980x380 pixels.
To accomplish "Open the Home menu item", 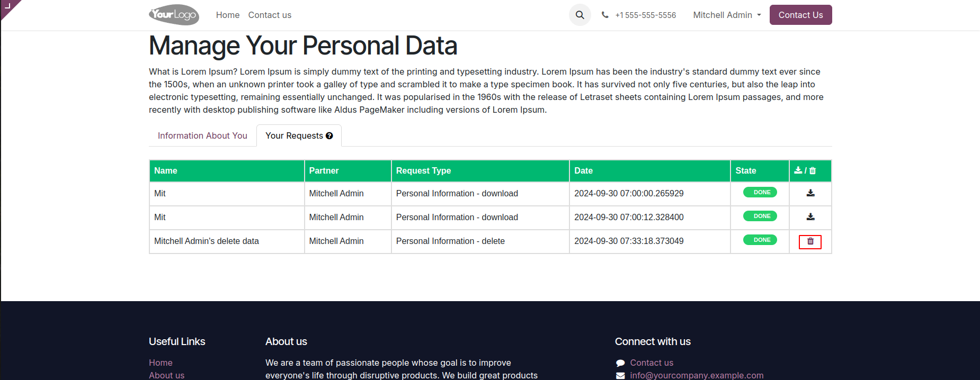I will tap(228, 15).
